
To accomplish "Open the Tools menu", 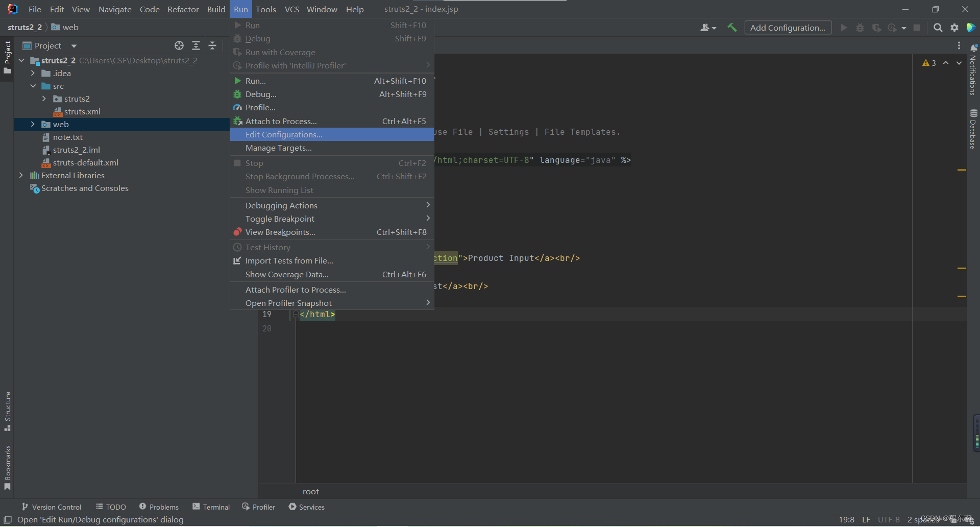I will coord(265,9).
